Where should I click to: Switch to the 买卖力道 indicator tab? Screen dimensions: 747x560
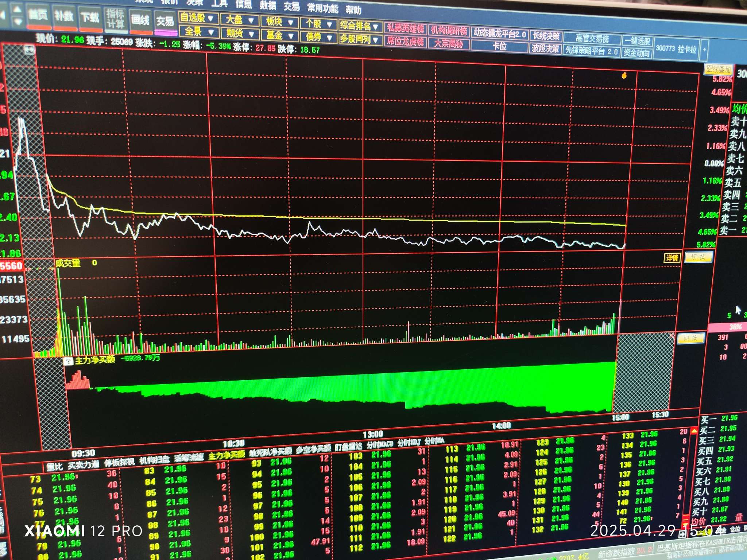pyautogui.click(x=84, y=464)
